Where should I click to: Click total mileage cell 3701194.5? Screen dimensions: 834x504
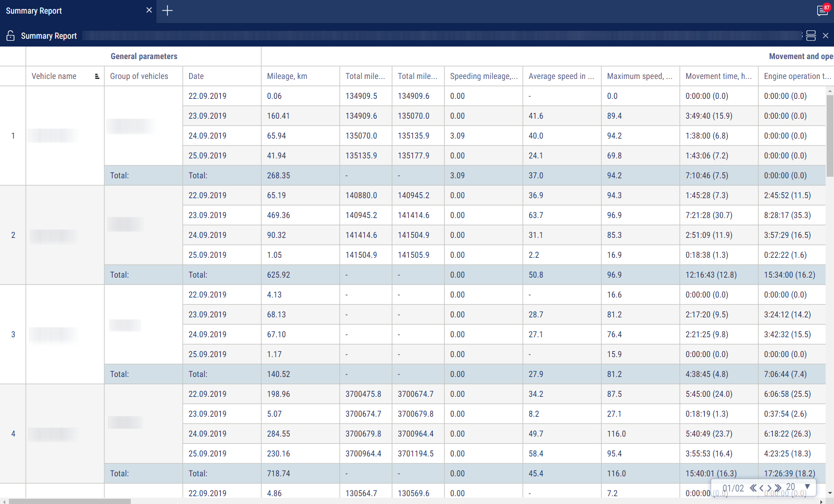tap(415, 454)
